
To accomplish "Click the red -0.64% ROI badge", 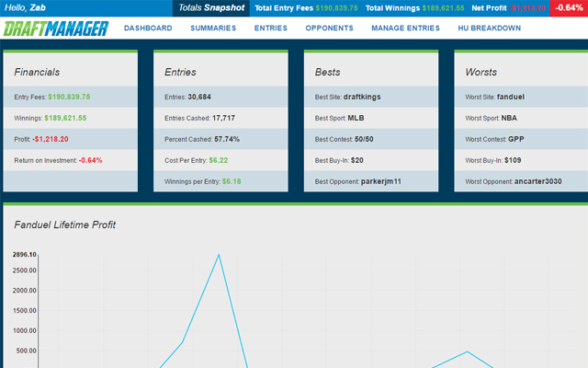I will pyautogui.click(x=569, y=8).
